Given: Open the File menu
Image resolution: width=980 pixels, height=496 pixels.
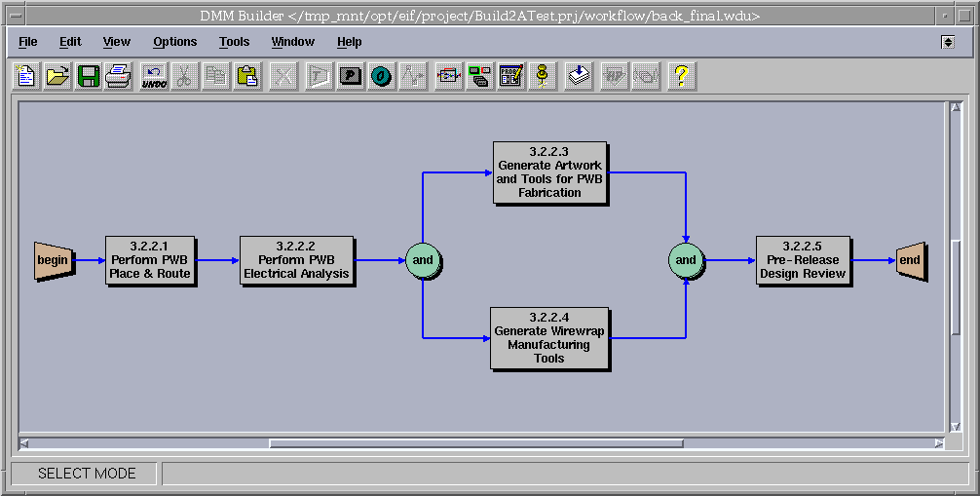Looking at the screenshot, I should tap(28, 42).
